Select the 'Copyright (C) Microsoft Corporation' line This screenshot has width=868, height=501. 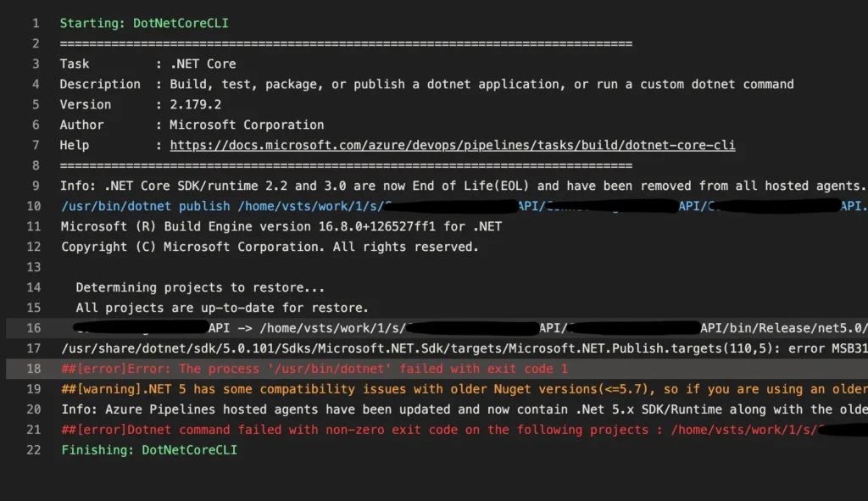tap(270, 247)
